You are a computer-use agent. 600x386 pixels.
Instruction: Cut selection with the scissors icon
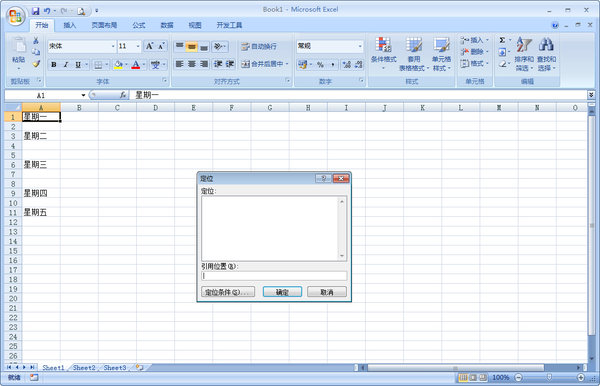[36, 41]
